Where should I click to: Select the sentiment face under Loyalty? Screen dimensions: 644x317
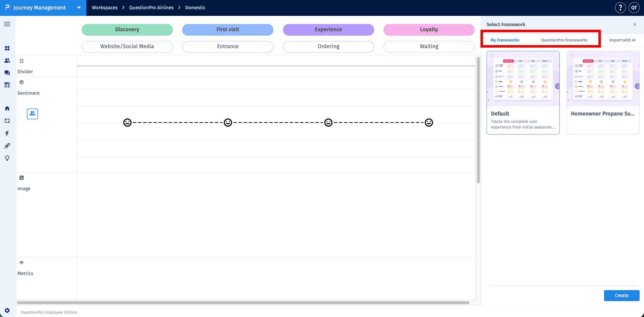coord(429,123)
